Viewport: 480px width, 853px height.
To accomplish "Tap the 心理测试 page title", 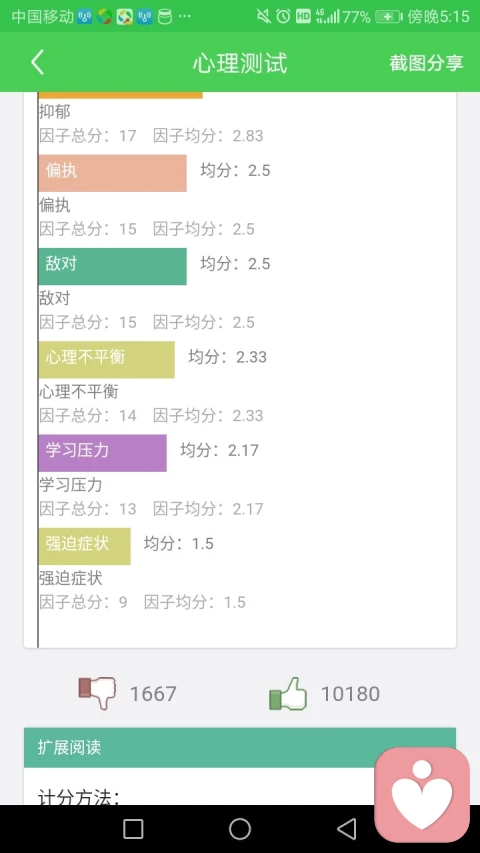I will coord(240,63).
